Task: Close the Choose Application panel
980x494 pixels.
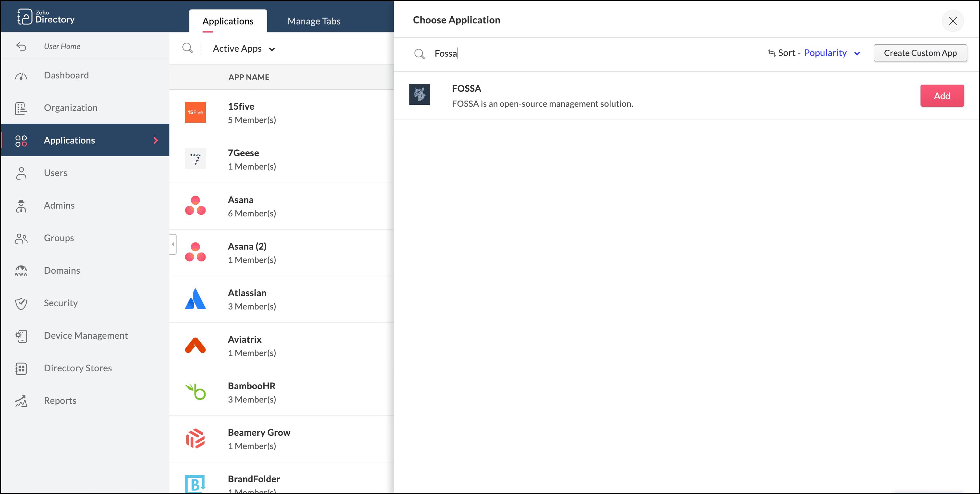Action: [x=953, y=21]
